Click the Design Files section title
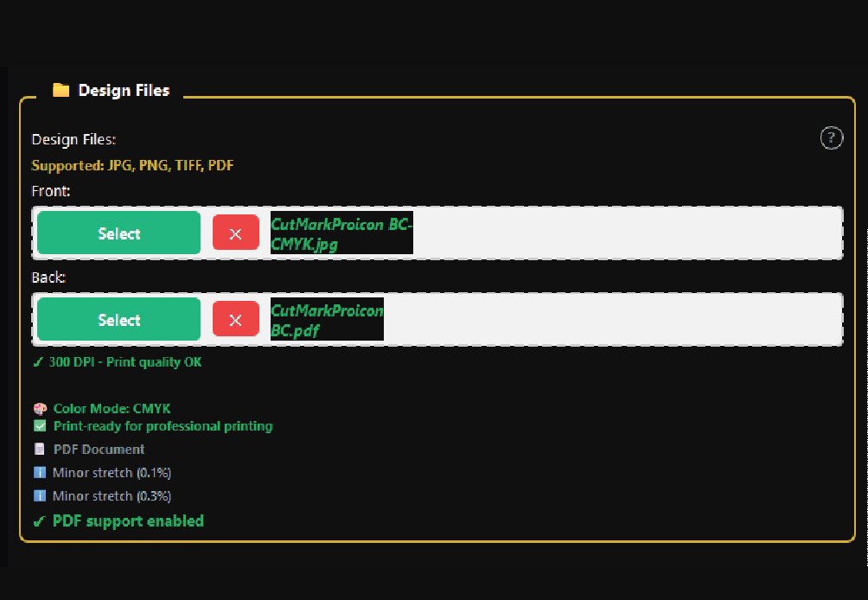 click(124, 90)
